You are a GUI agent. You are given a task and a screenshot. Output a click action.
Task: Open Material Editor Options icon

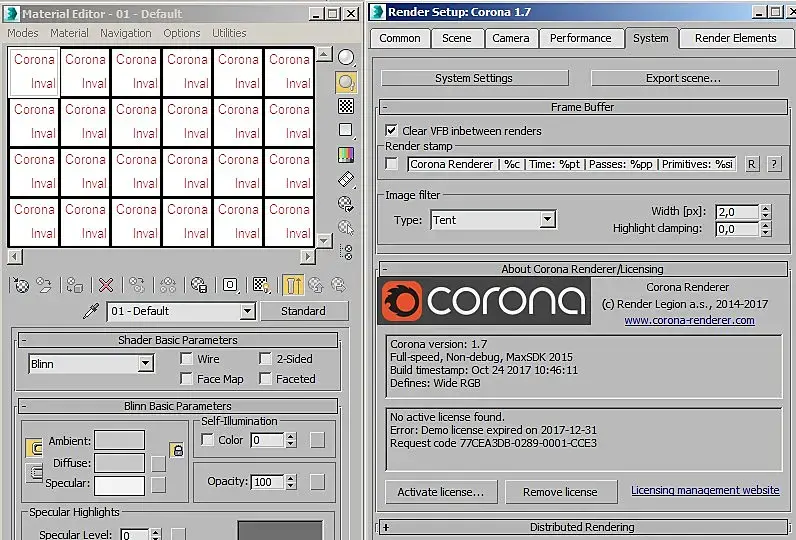(x=346, y=204)
